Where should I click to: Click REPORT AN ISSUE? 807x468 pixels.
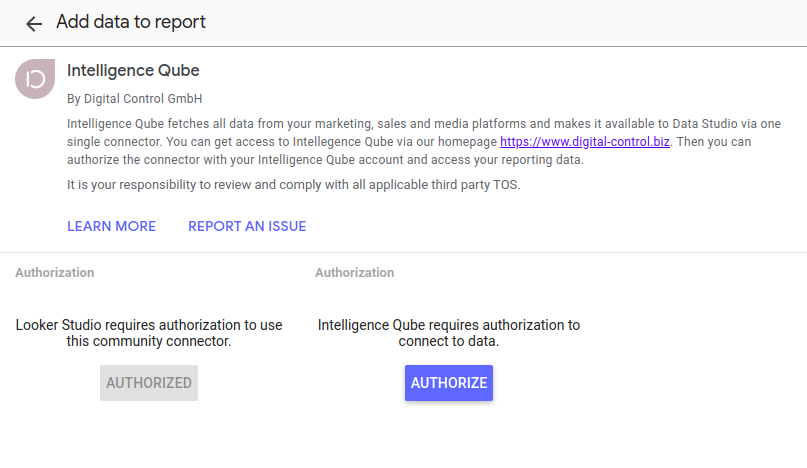(x=247, y=226)
